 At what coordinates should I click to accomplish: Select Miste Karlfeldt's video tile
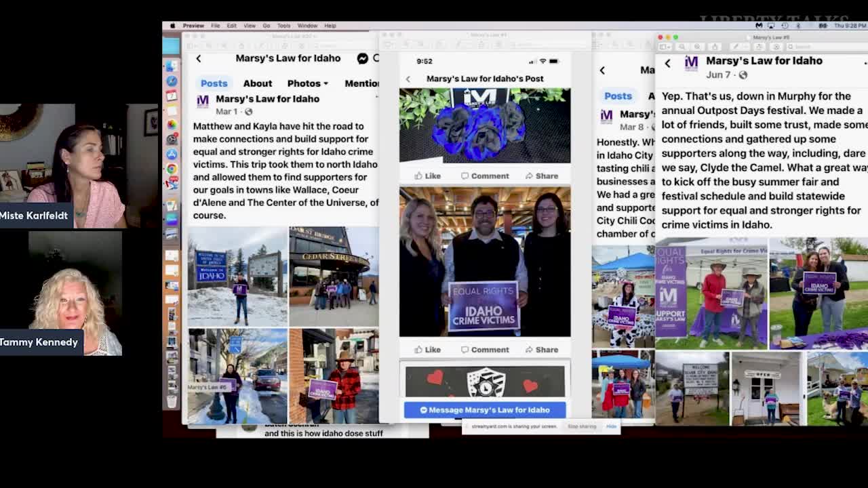click(79, 166)
